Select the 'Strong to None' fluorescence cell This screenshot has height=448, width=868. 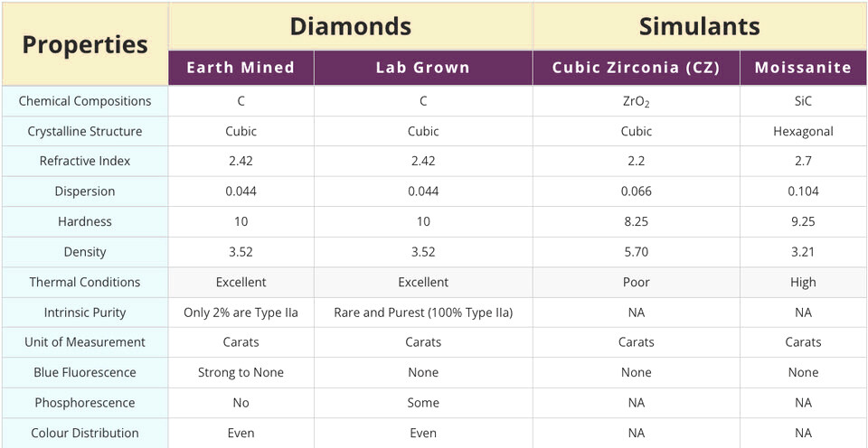(x=241, y=373)
